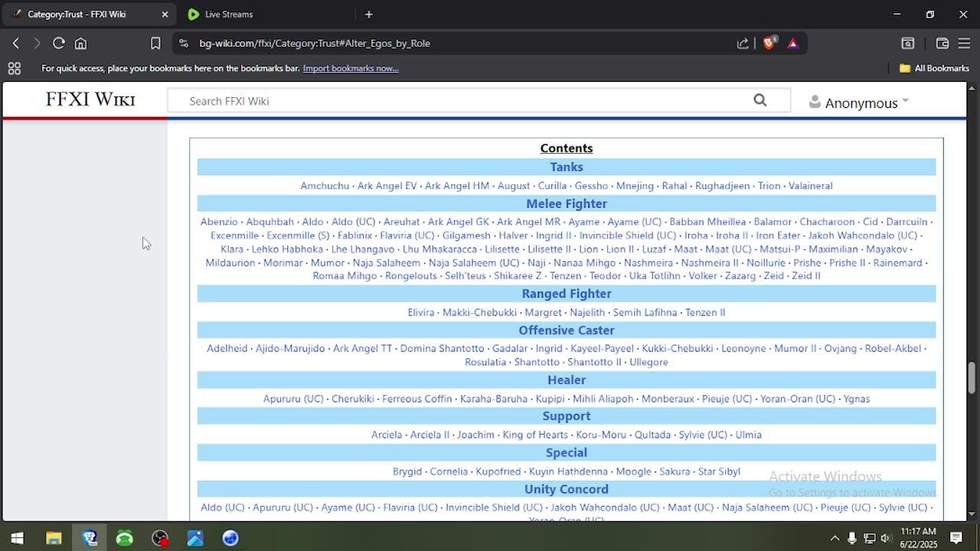Open the browser home page

[80, 44]
